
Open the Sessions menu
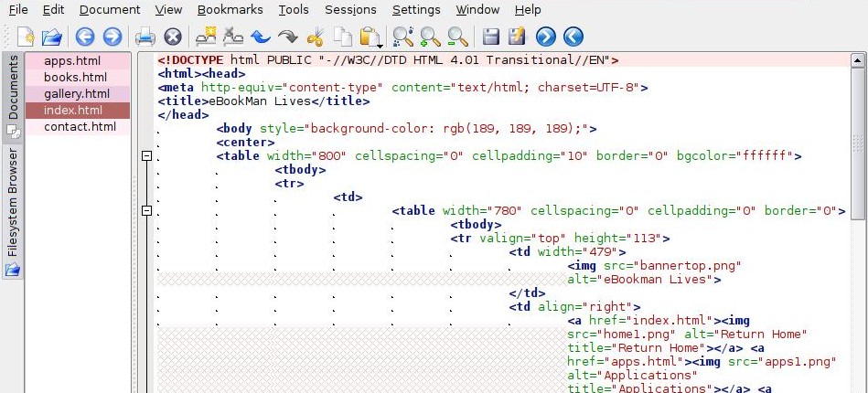click(x=350, y=10)
